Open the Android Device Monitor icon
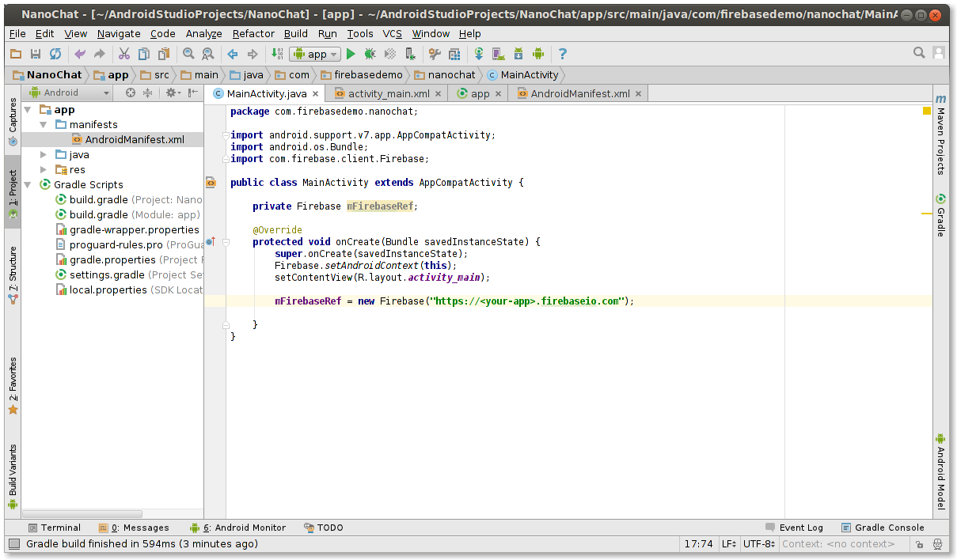Screen dimensions: 957x560 coord(538,54)
